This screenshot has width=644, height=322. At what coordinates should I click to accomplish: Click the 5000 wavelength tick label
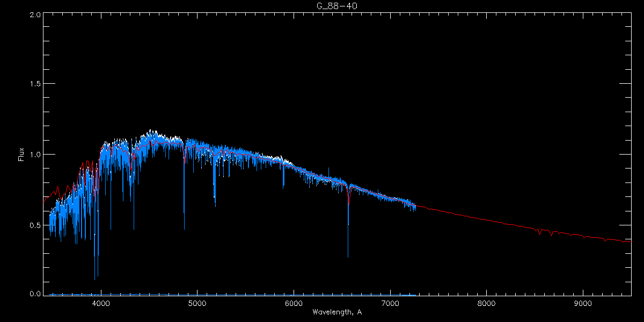(x=197, y=303)
